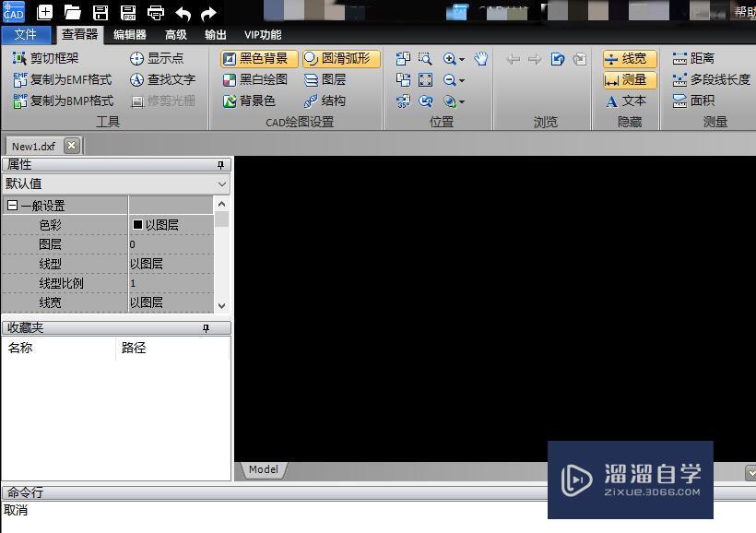
Task: Open the 默认值 dropdown in properties panel
Action: (x=221, y=184)
